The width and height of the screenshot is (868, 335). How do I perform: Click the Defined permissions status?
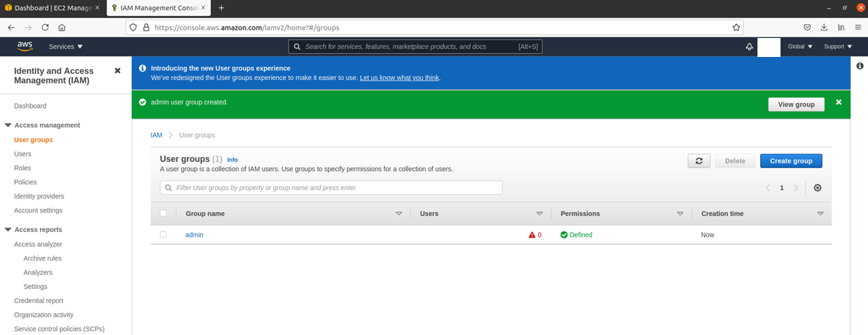click(576, 235)
